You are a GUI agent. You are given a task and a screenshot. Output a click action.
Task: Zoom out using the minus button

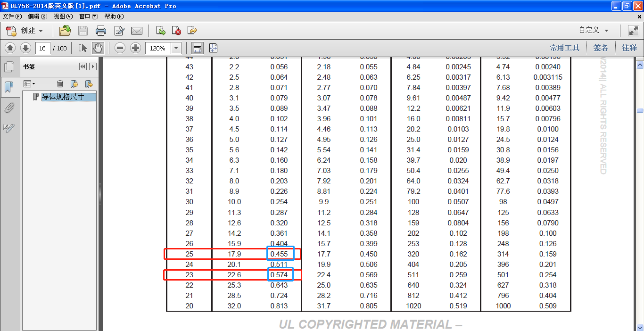120,48
